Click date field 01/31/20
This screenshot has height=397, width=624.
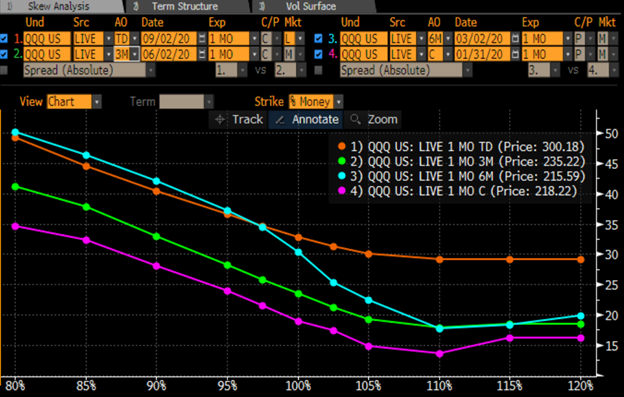(x=482, y=54)
